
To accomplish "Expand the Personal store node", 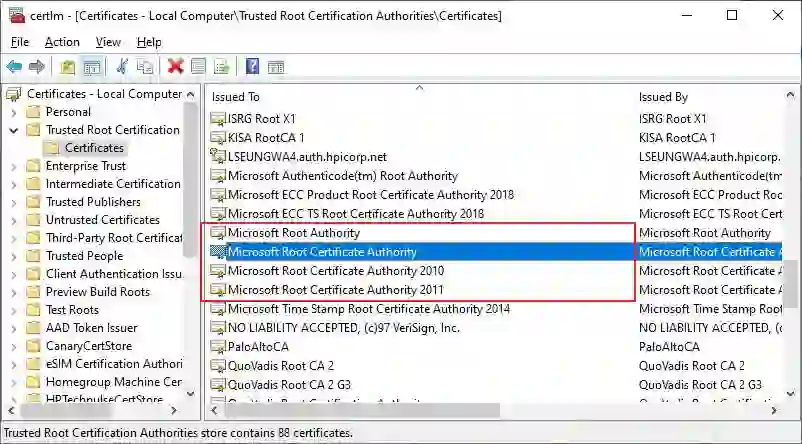I will click(x=14, y=113).
